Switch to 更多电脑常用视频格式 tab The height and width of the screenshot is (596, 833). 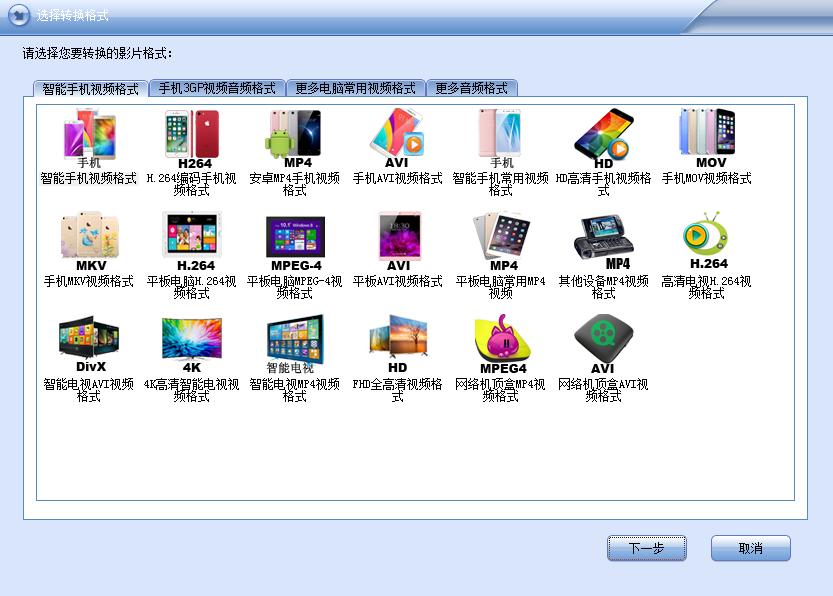[x=355, y=88]
